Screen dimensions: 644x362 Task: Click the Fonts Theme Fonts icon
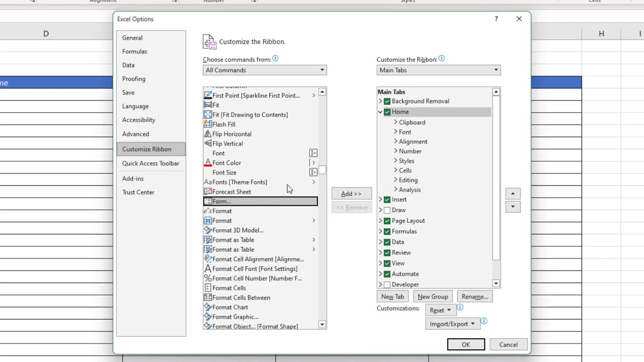(x=208, y=182)
